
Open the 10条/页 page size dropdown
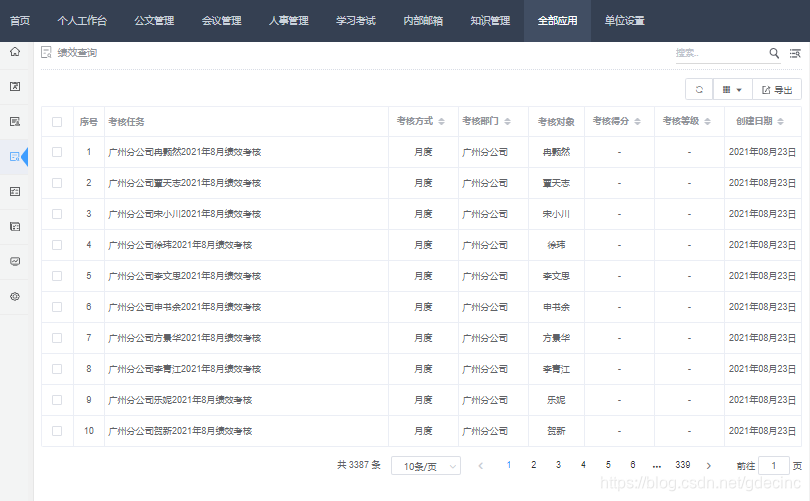pyautogui.click(x=426, y=466)
